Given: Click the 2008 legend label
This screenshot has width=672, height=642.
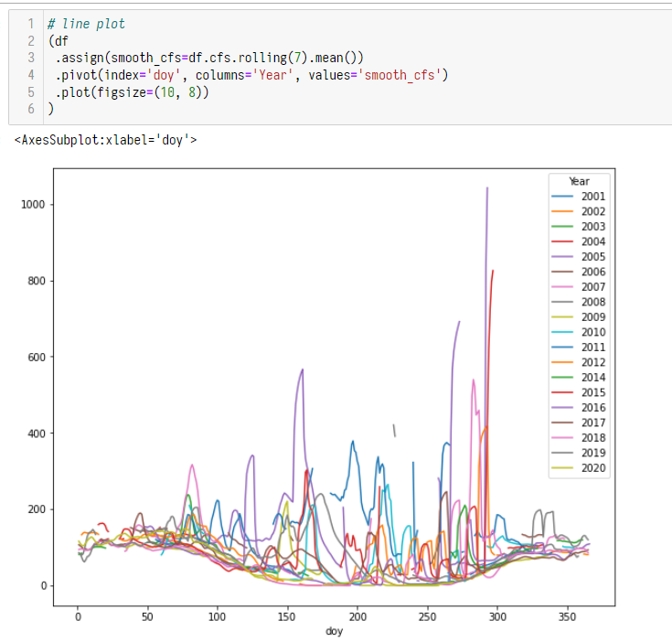Looking at the screenshot, I should tap(593, 302).
